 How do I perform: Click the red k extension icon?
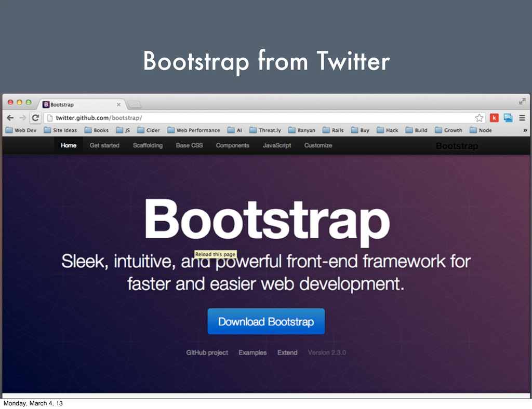pos(494,118)
